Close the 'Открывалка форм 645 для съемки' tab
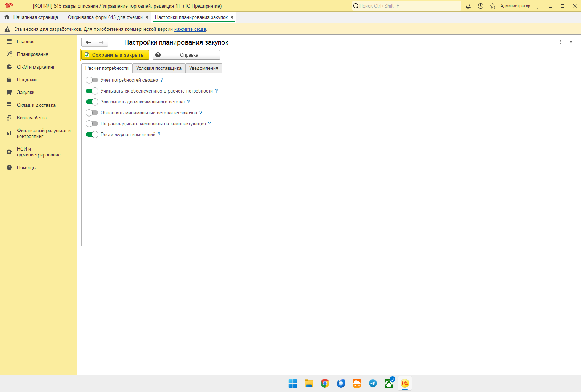This screenshot has width=581, height=392. click(147, 17)
